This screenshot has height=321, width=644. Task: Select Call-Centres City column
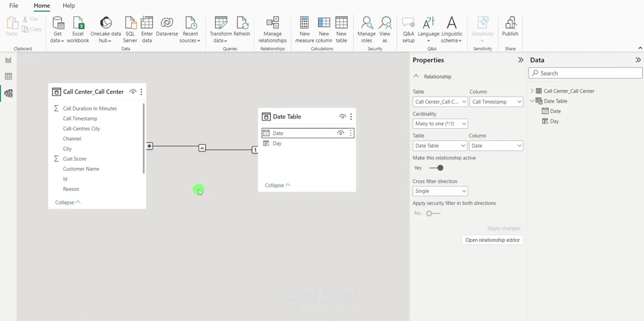81,128
